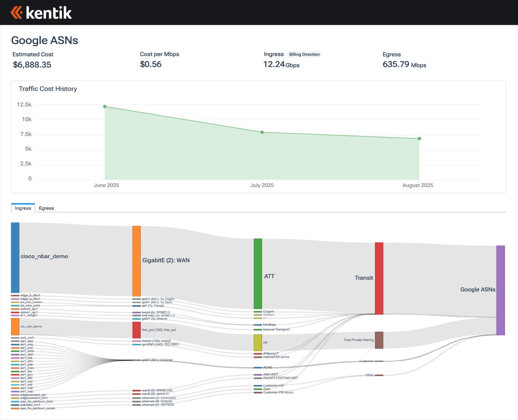Click the ge3/1 (501): To Cogen label
The width and height of the screenshot is (518, 420).
pos(158,299)
